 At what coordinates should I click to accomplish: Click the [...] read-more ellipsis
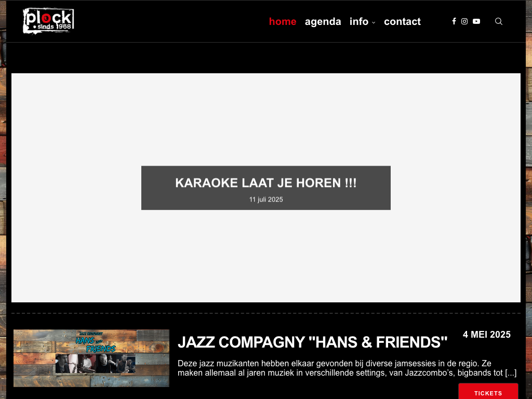coord(511,373)
